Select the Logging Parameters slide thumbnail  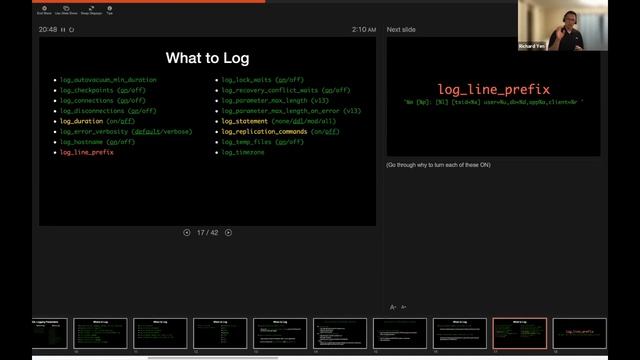coord(50,333)
